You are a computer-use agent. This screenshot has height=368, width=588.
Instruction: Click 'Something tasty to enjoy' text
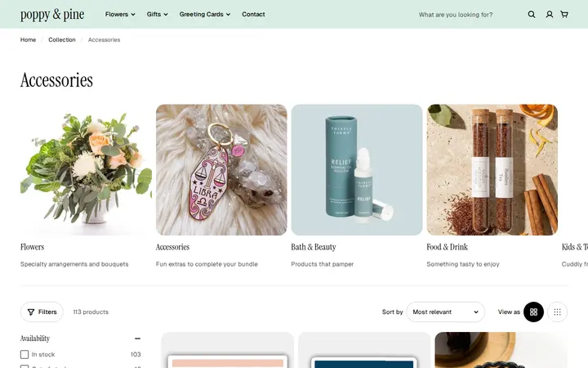pyautogui.click(x=463, y=264)
